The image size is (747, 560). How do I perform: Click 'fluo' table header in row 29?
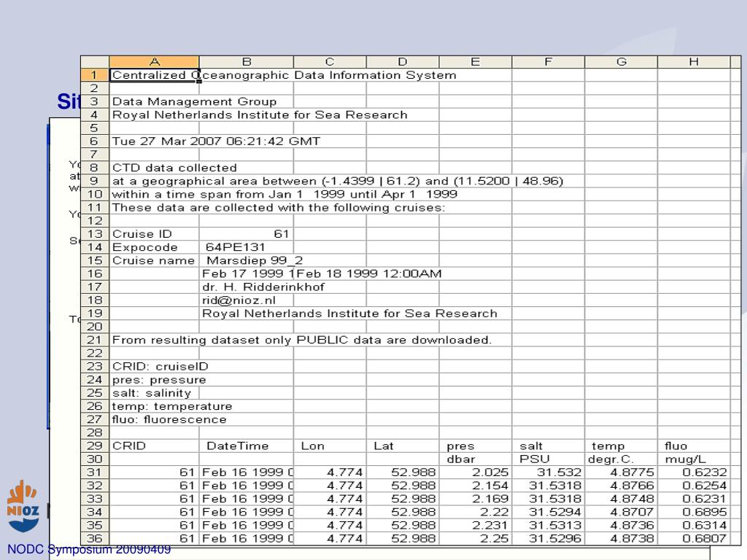click(676, 446)
